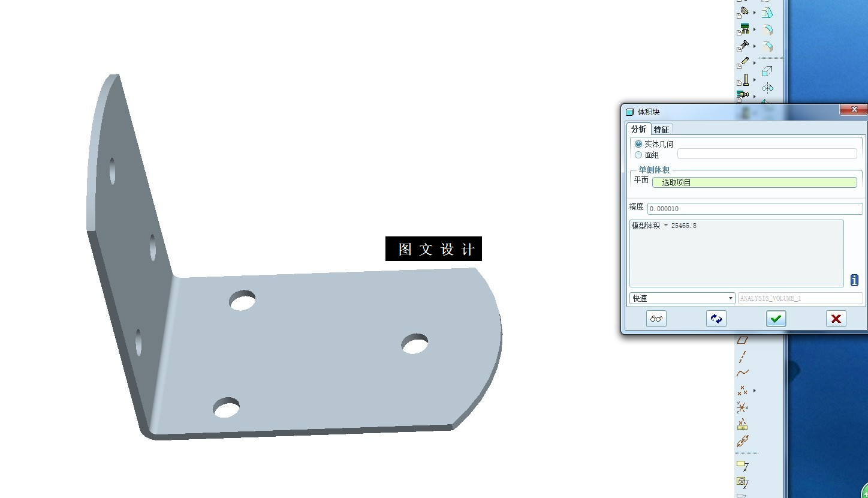Click the annotation icon with circled A
Image resolution: width=868 pixels, height=498 pixels.
(743, 482)
